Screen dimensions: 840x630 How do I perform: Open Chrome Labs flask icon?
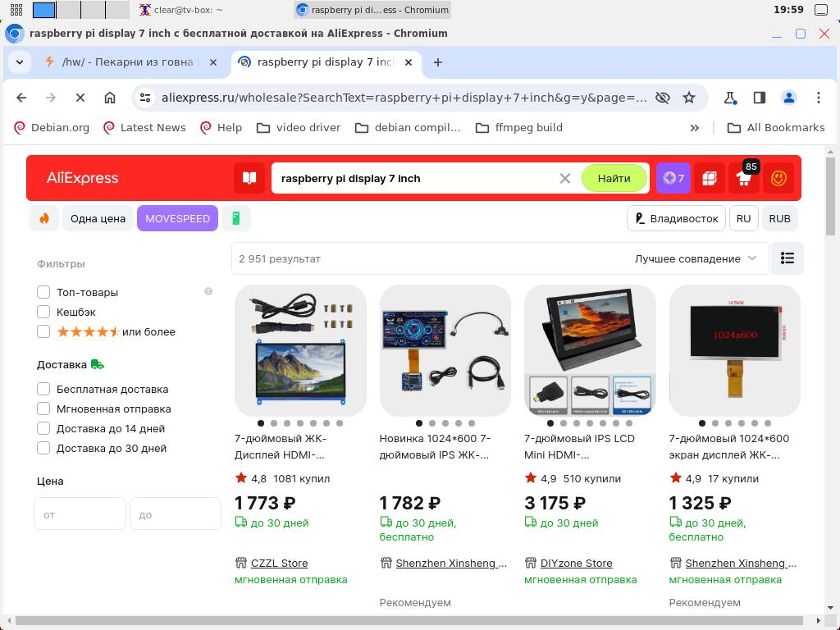coord(730,98)
